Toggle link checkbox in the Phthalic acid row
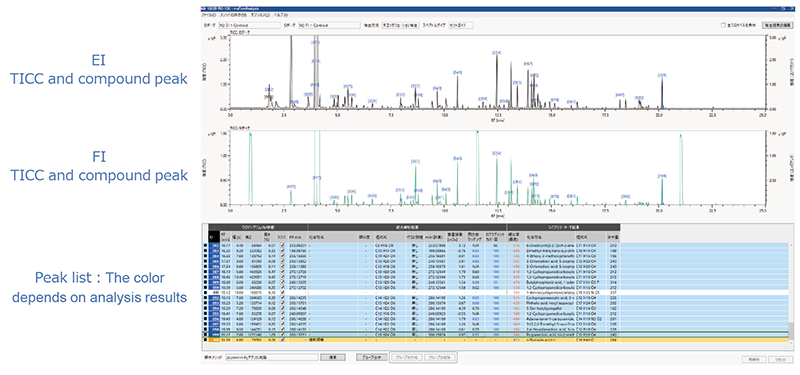The image size is (800, 375). click(x=283, y=303)
